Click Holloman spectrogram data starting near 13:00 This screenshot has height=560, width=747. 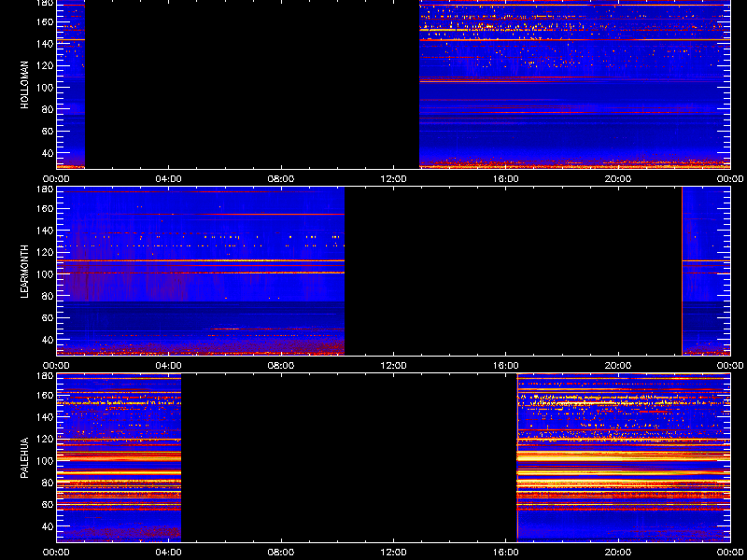pyautogui.click(x=574, y=84)
